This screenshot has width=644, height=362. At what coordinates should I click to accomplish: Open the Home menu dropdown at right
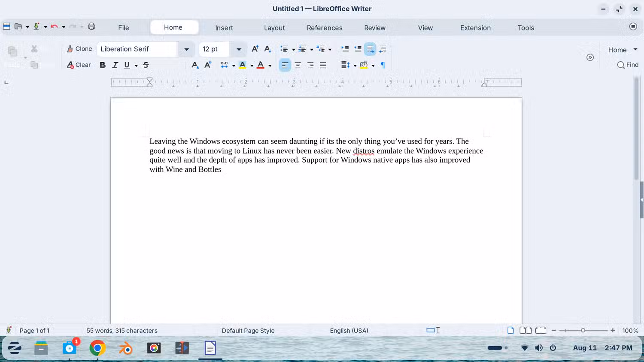click(623, 50)
